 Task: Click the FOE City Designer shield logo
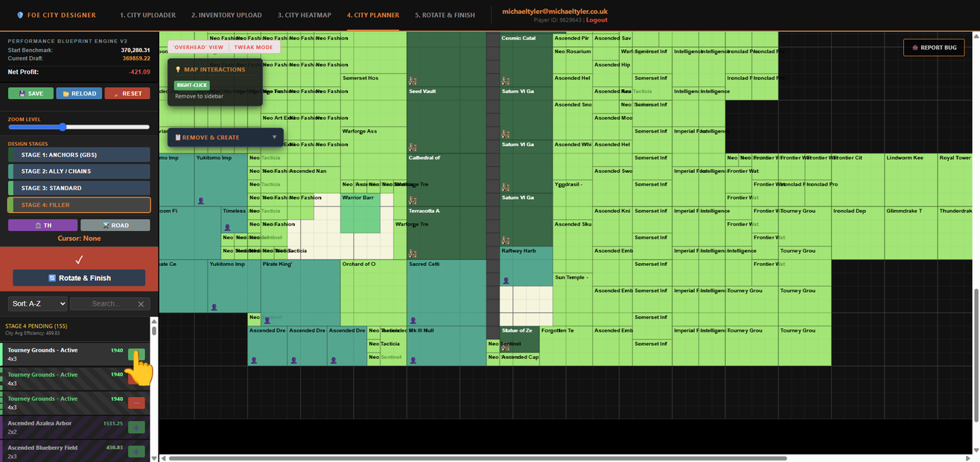pyautogui.click(x=19, y=15)
